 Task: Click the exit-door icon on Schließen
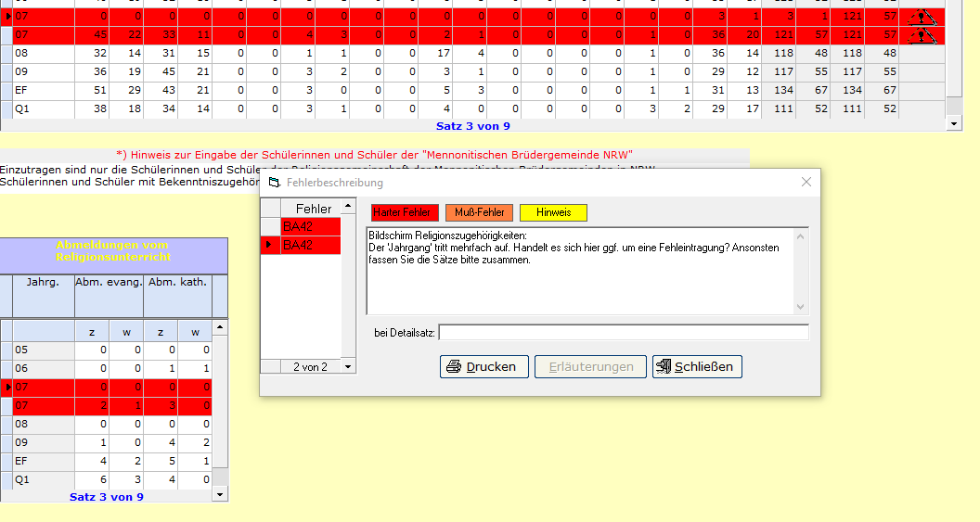coord(664,366)
